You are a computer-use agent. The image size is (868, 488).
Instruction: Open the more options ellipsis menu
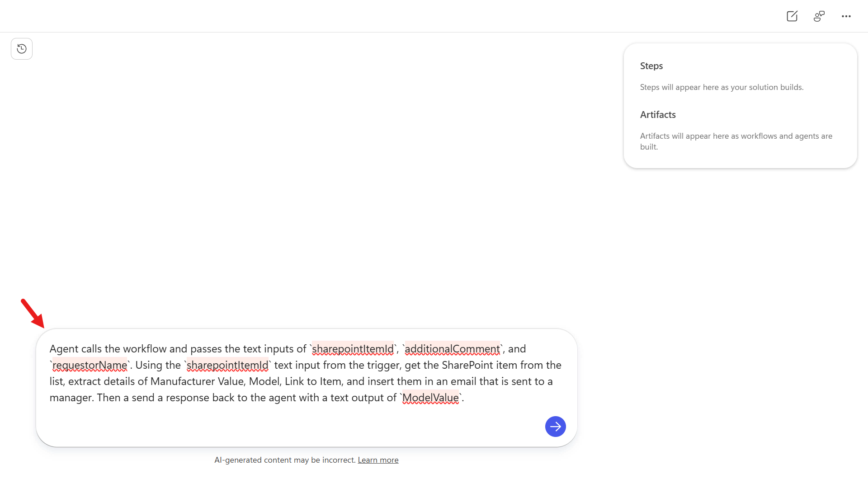tap(846, 16)
